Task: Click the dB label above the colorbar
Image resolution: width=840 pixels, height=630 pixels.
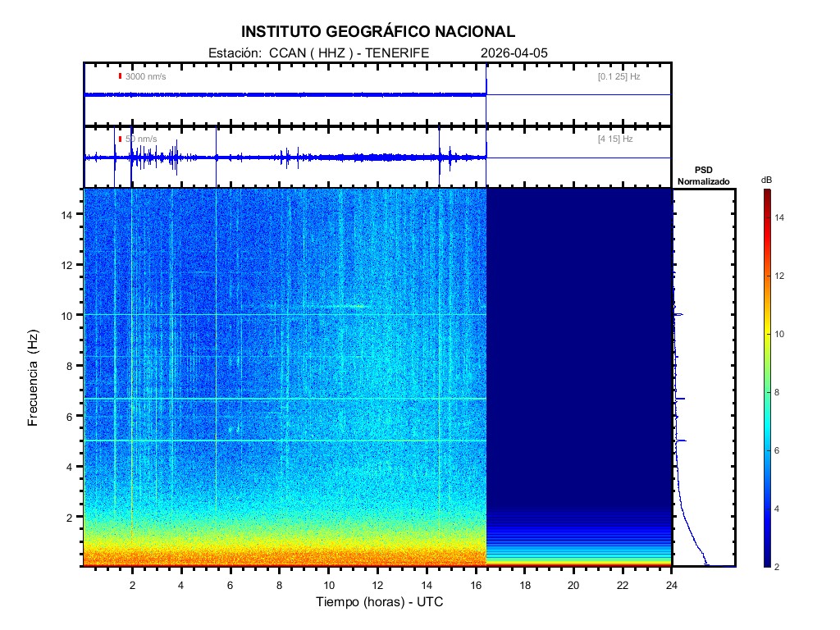Action: click(766, 179)
